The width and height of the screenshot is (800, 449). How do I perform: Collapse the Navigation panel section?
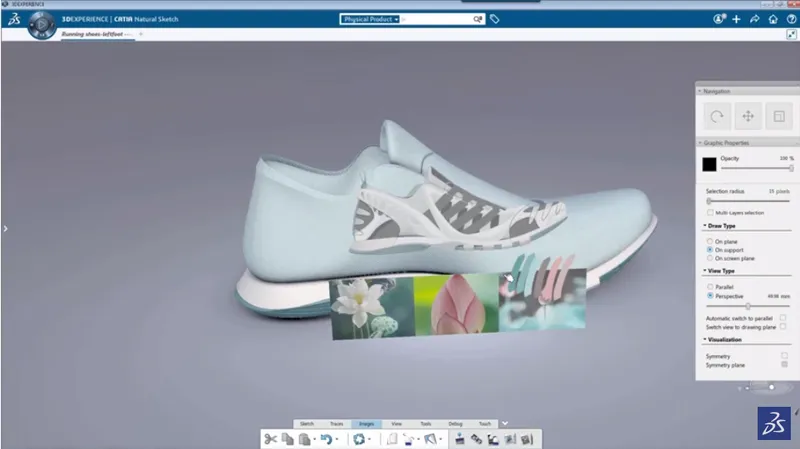point(699,91)
